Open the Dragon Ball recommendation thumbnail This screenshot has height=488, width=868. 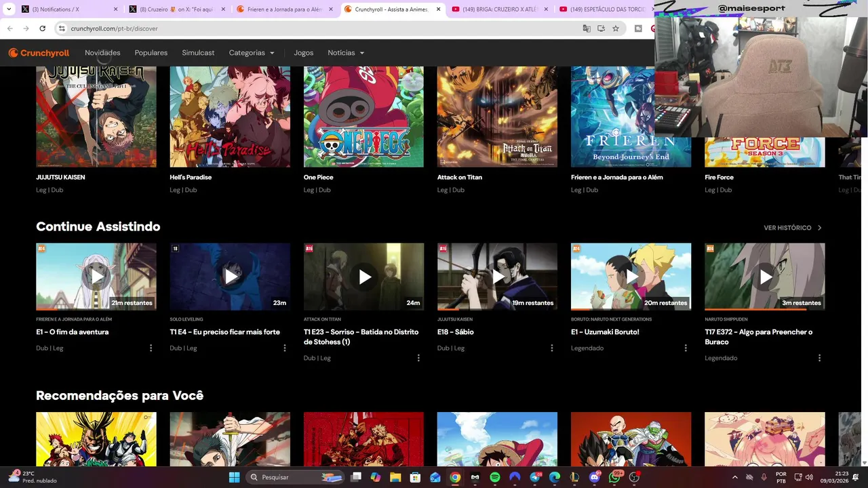click(631, 439)
